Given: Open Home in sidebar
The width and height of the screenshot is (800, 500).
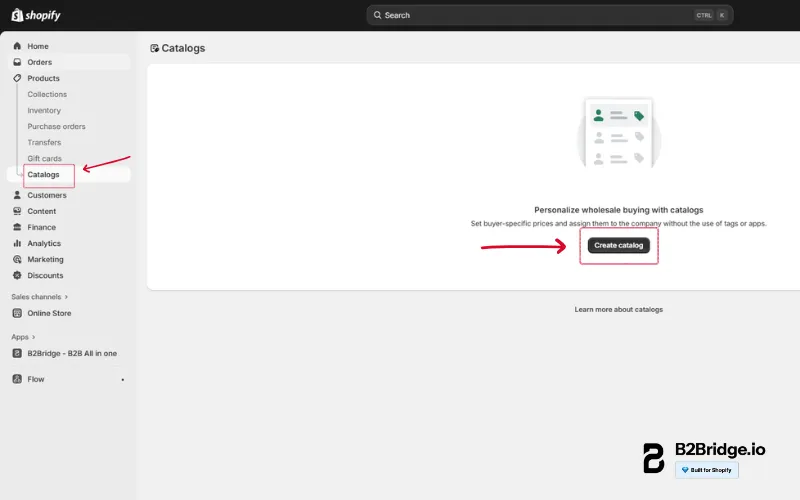Looking at the screenshot, I should point(38,46).
